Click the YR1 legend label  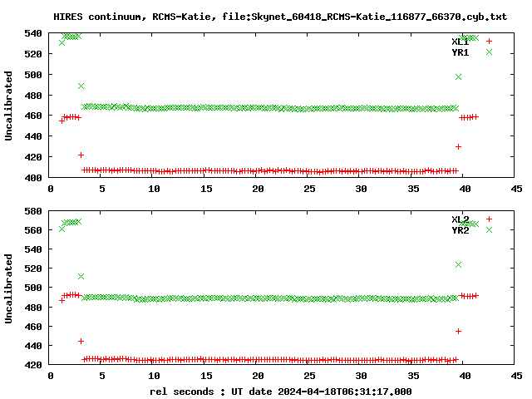pos(460,52)
